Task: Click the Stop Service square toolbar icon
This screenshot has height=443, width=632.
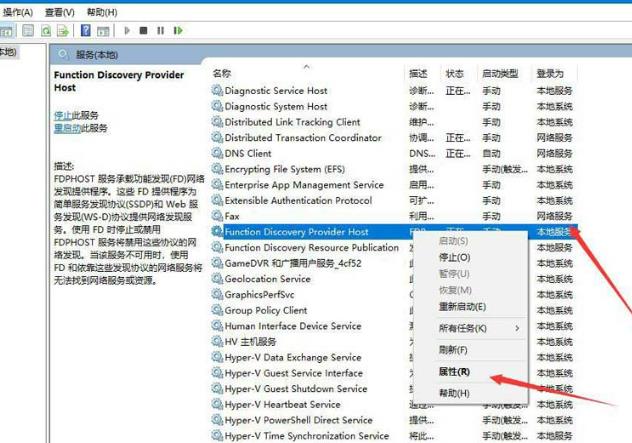Action: tap(143, 31)
